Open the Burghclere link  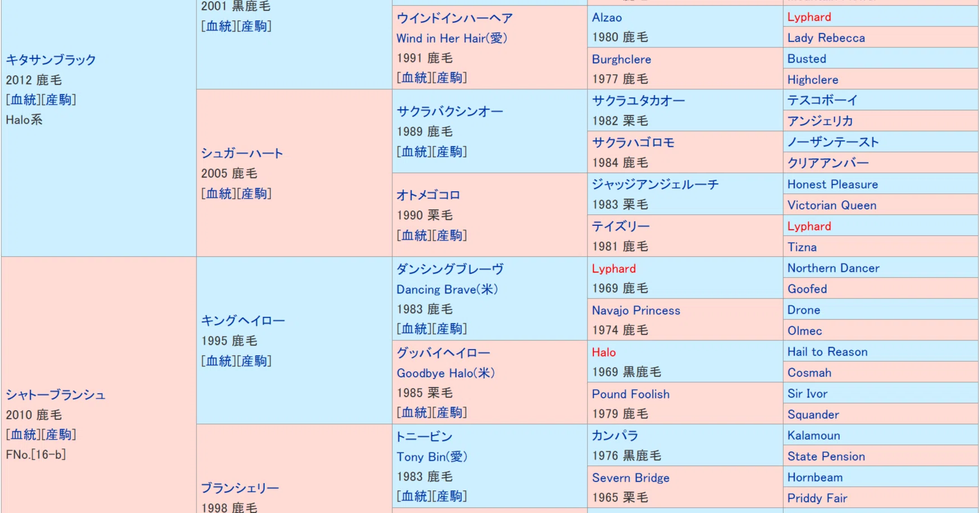(x=621, y=60)
